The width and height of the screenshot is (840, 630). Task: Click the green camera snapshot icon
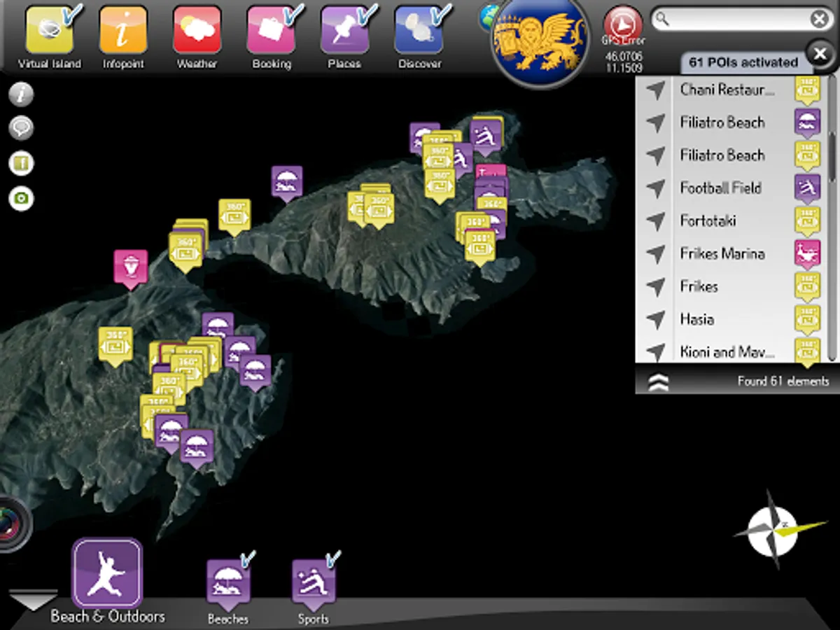[x=22, y=198]
